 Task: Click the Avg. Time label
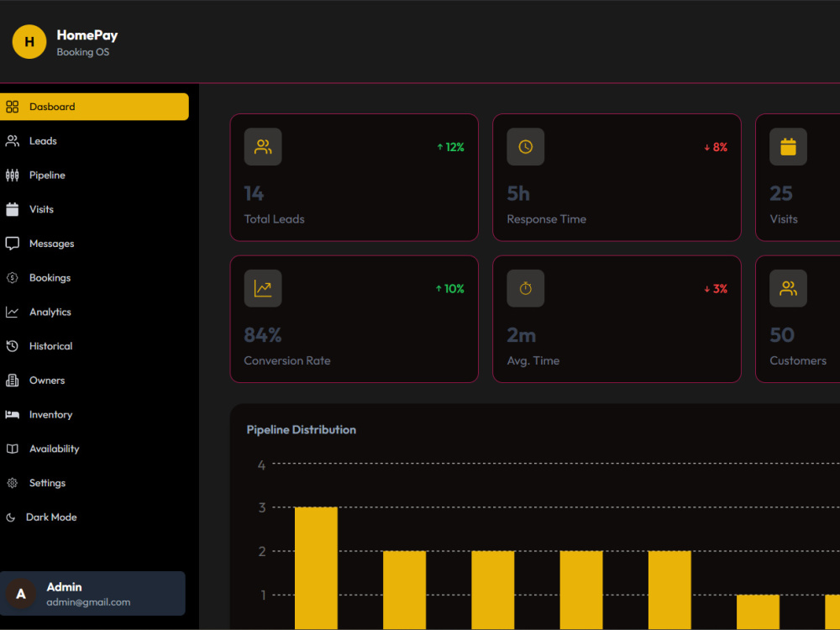click(x=533, y=360)
